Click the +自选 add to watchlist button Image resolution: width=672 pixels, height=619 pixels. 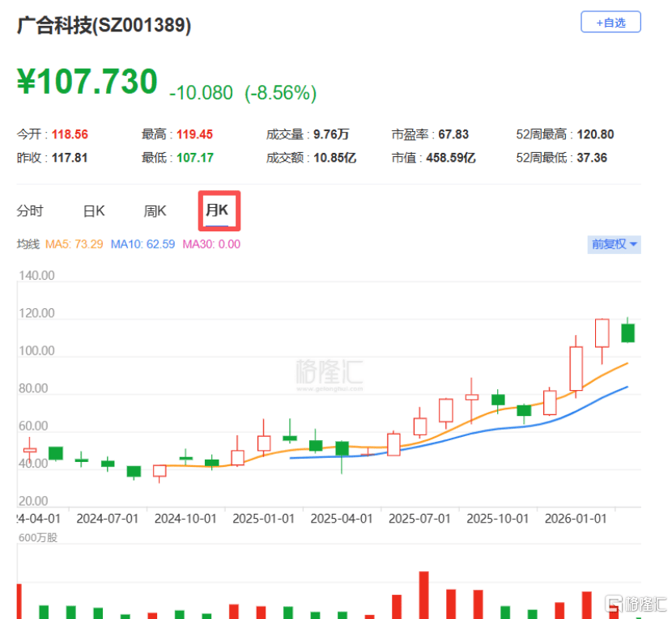pos(610,23)
